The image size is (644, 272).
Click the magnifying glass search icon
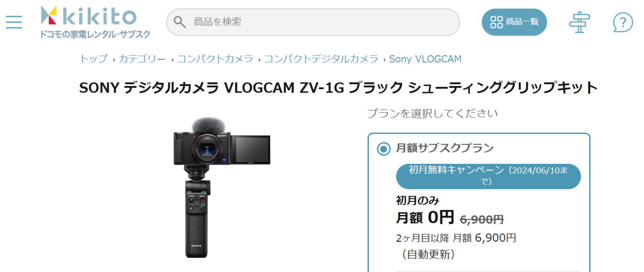[x=180, y=22]
